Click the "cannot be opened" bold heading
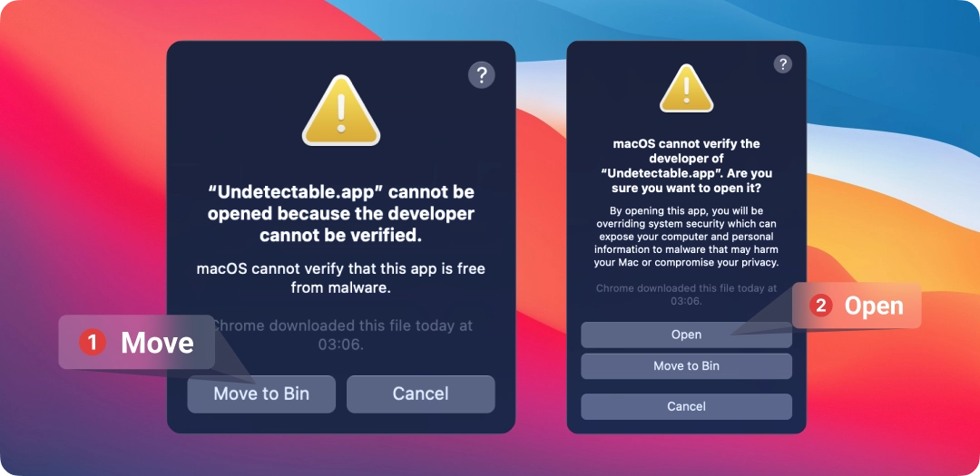This screenshot has height=476, width=980. click(x=340, y=213)
